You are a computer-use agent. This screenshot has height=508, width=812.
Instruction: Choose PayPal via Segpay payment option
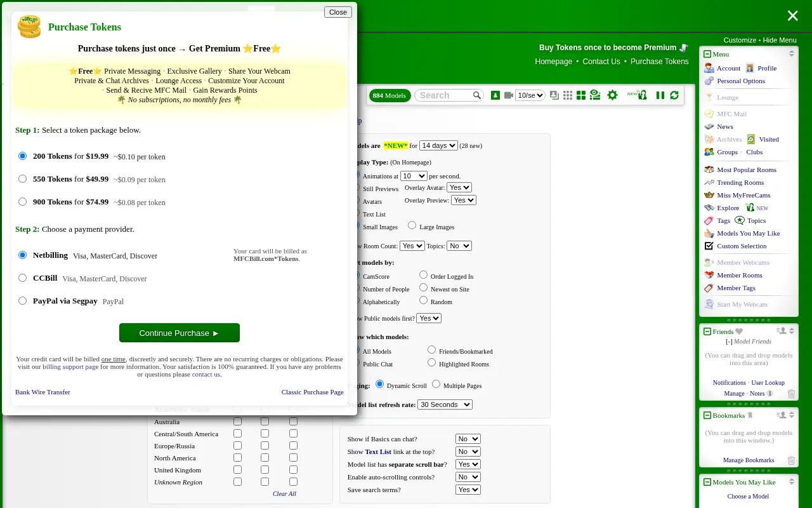[x=23, y=301]
